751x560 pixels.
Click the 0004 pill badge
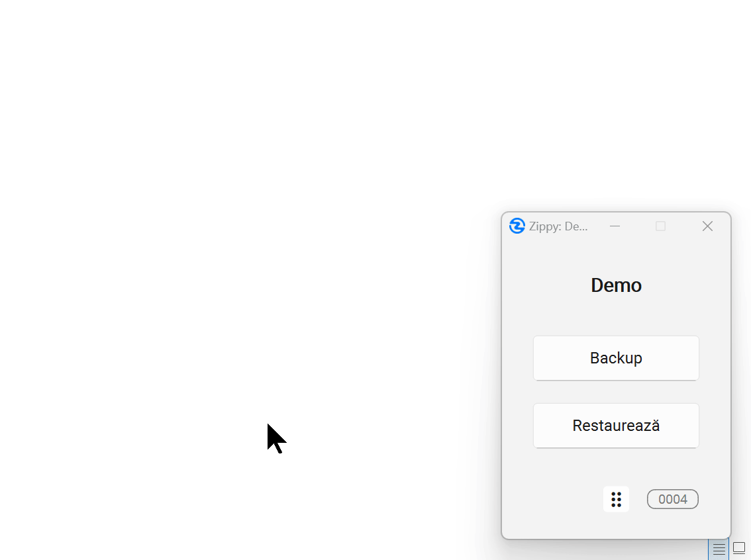point(672,499)
